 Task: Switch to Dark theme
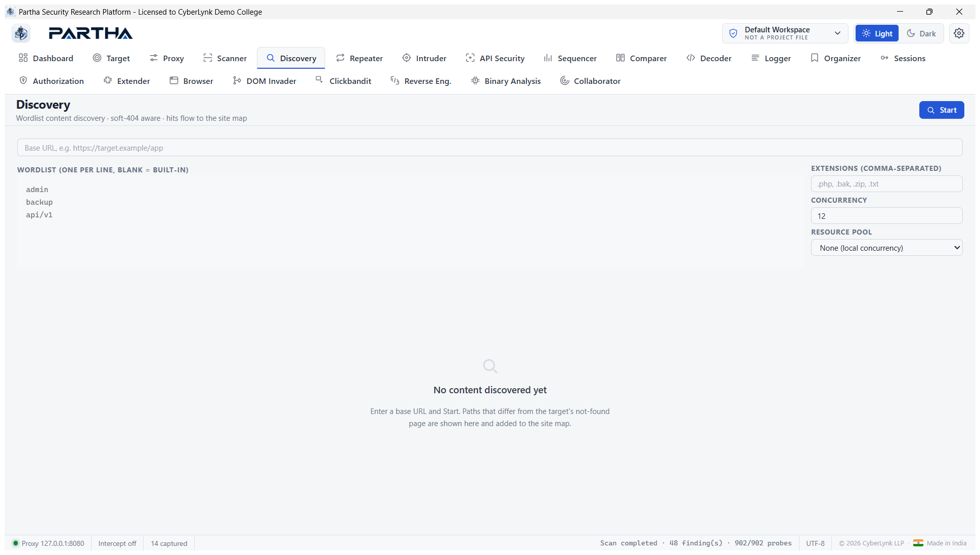point(921,33)
